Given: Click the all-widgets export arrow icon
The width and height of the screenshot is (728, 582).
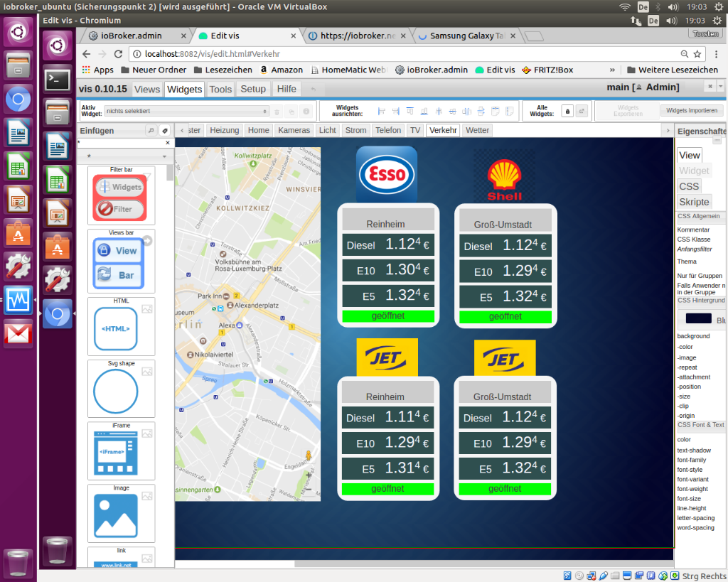Looking at the screenshot, I should 582,112.
